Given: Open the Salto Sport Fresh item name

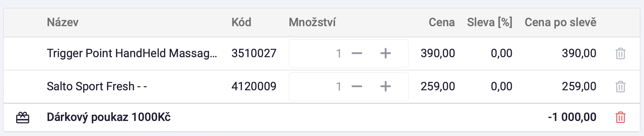Looking at the screenshot, I should tap(97, 86).
